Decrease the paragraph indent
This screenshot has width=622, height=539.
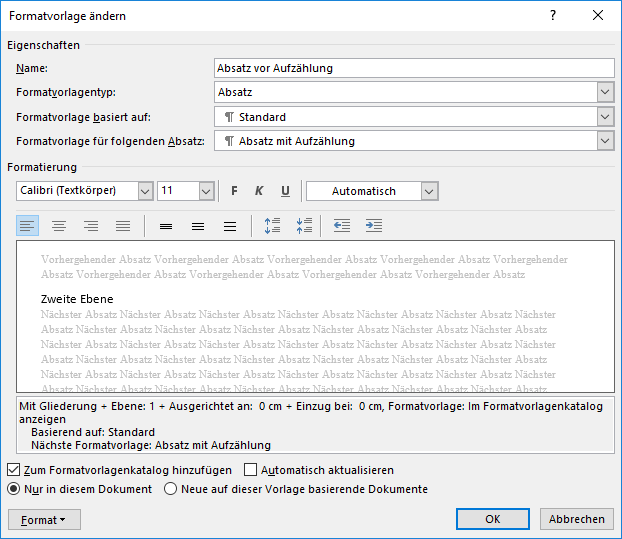342,226
